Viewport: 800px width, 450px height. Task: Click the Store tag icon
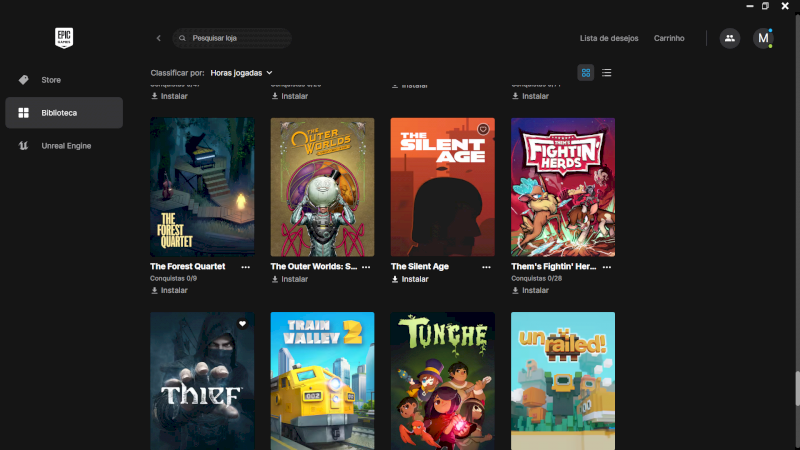pos(23,80)
